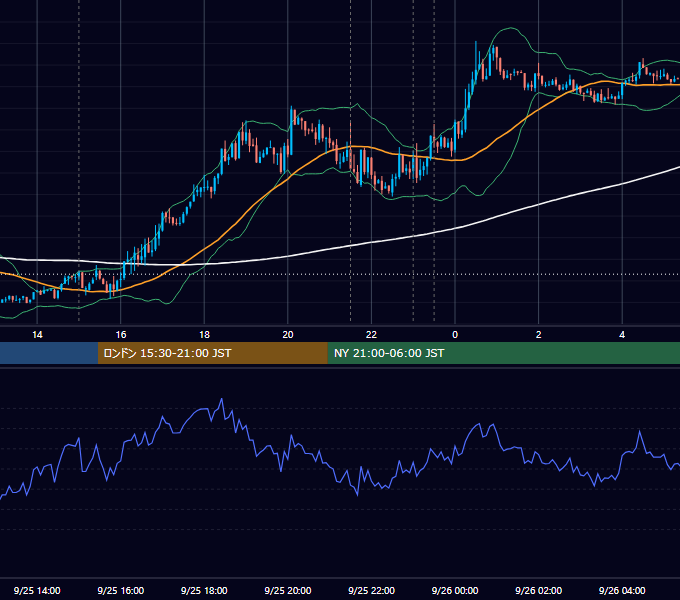Click the hour 16 axis label

coord(121,335)
